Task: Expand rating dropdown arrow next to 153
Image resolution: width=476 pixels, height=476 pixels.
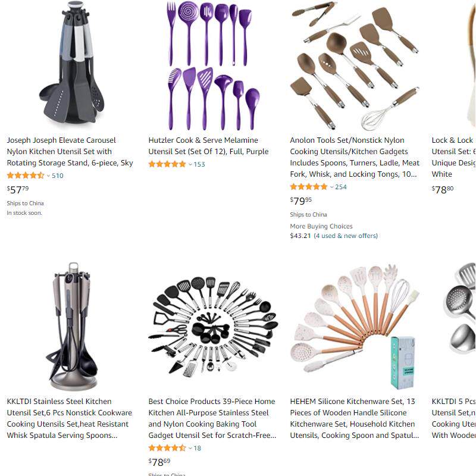Action: 190,165
